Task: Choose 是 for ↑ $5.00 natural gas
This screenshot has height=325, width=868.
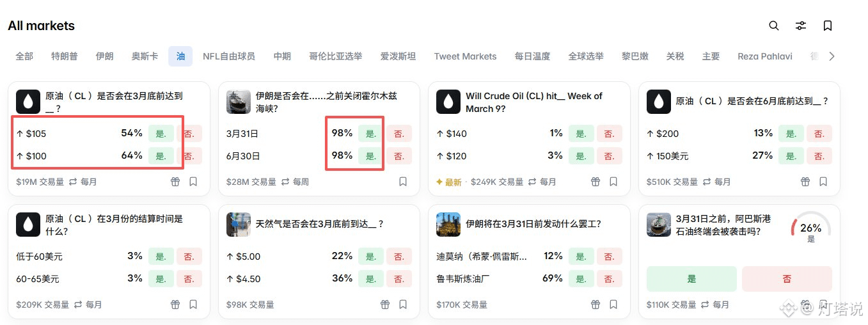Action: point(371,257)
